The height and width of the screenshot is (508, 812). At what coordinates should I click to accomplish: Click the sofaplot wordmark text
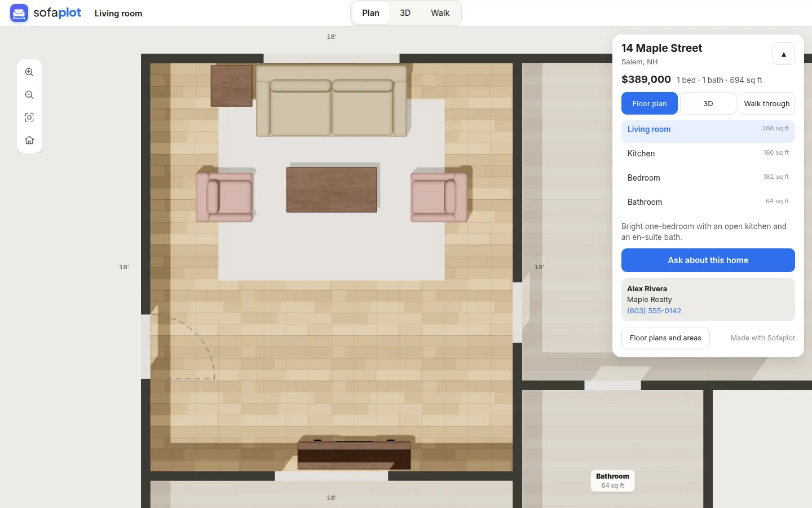[x=58, y=12]
